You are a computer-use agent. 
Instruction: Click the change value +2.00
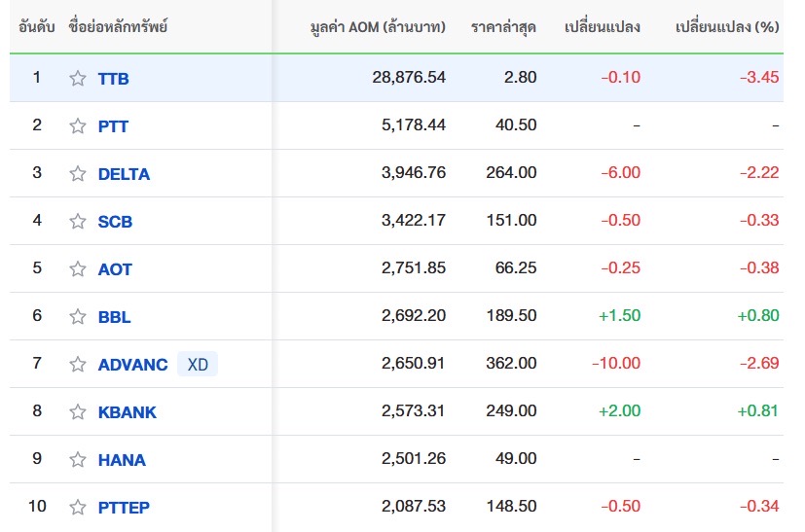click(620, 411)
